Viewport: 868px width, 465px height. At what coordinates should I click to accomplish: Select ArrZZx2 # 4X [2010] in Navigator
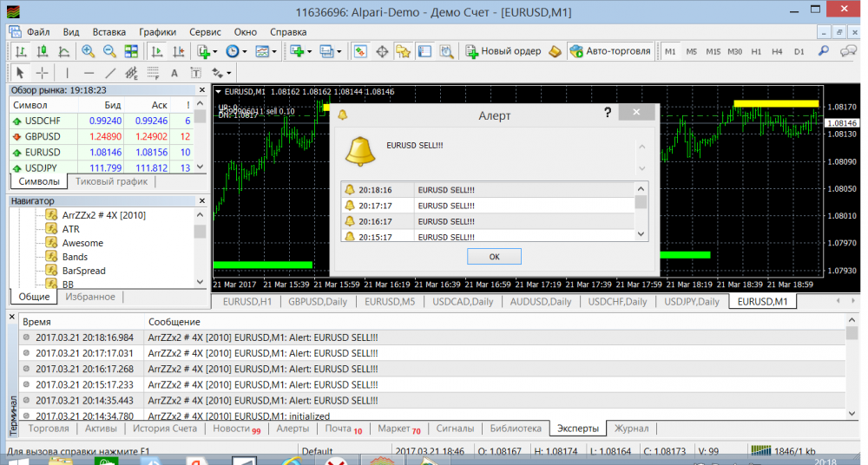tap(103, 215)
